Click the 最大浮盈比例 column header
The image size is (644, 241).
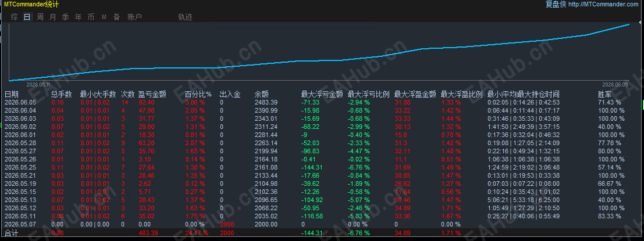click(x=462, y=95)
